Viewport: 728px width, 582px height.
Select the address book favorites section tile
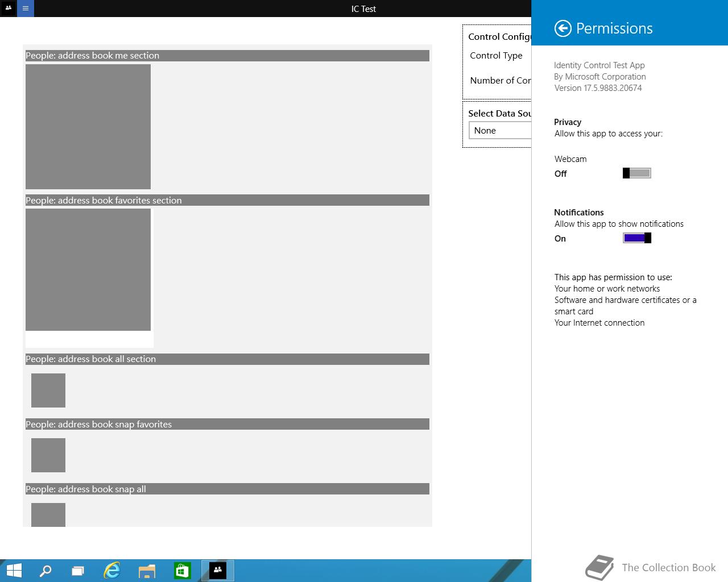pyautogui.click(x=88, y=269)
